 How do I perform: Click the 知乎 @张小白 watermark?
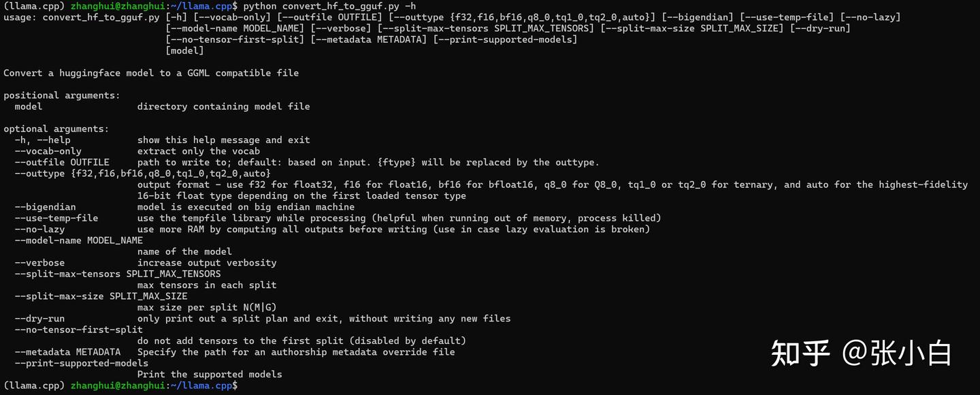click(860, 353)
